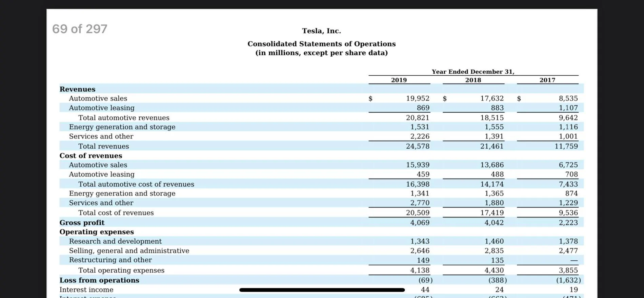The height and width of the screenshot is (298, 644).
Task: Click the "Total automotive revenues" row label
Action: 124,118
